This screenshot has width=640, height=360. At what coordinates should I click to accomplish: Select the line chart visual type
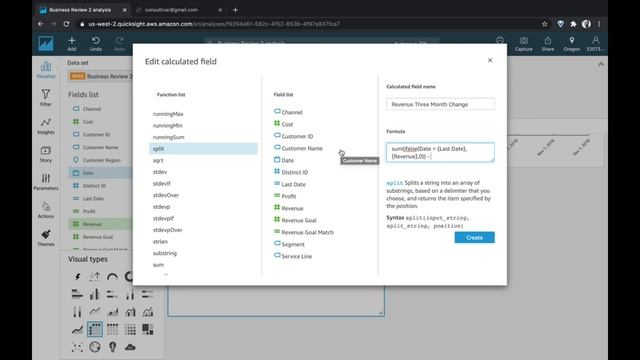[x=95, y=311]
